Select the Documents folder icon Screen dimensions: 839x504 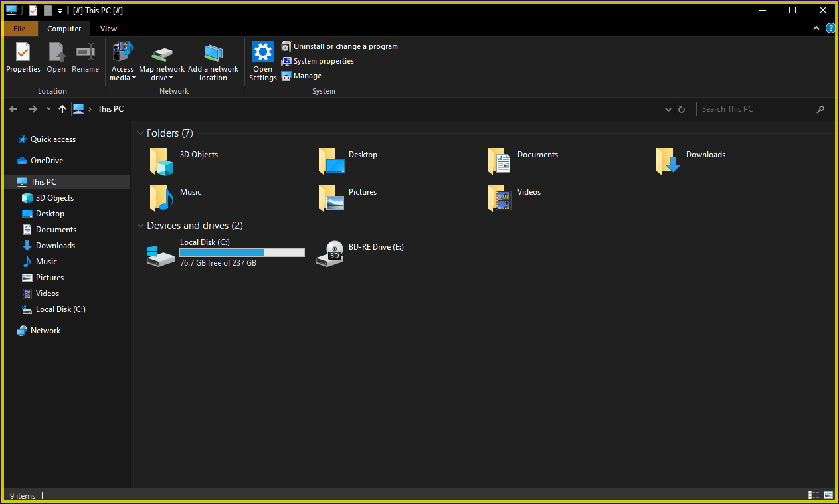[499, 161]
